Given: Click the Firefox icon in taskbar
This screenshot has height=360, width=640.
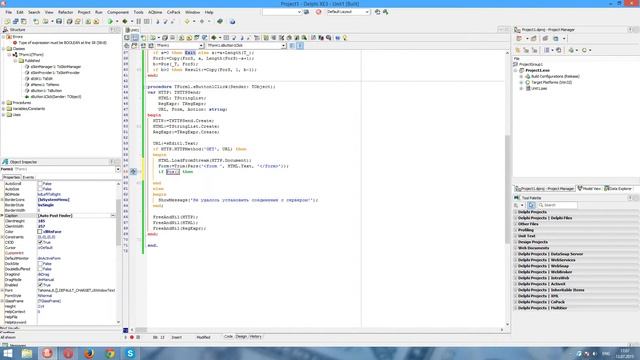Looking at the screenshot, I should click(x=89, y=353).
